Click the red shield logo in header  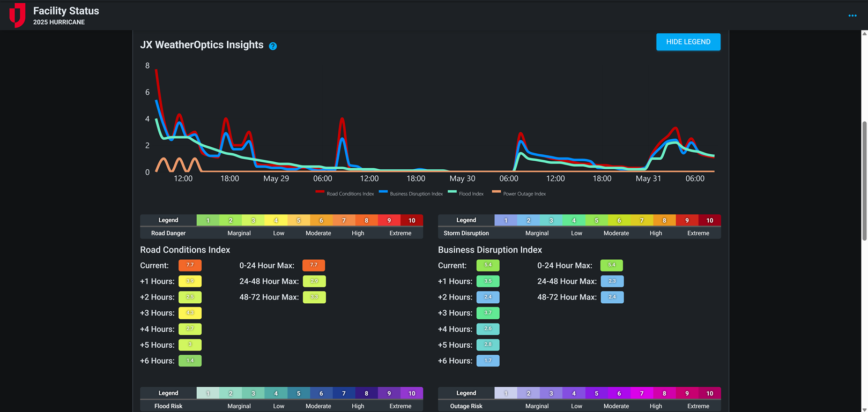(x=17, y=15)
